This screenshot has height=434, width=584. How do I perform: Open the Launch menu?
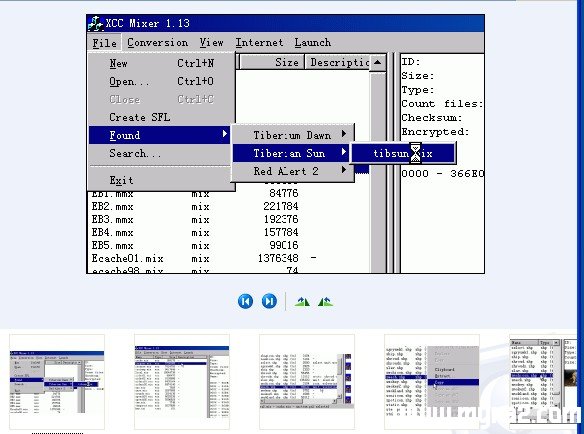point(313,43)
